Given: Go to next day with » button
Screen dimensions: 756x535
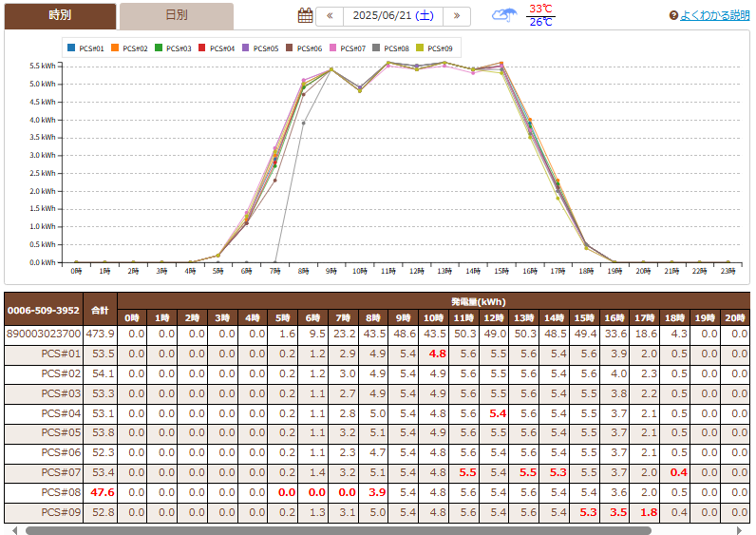Looking at the screenshot, I should [x=457, y=16].
